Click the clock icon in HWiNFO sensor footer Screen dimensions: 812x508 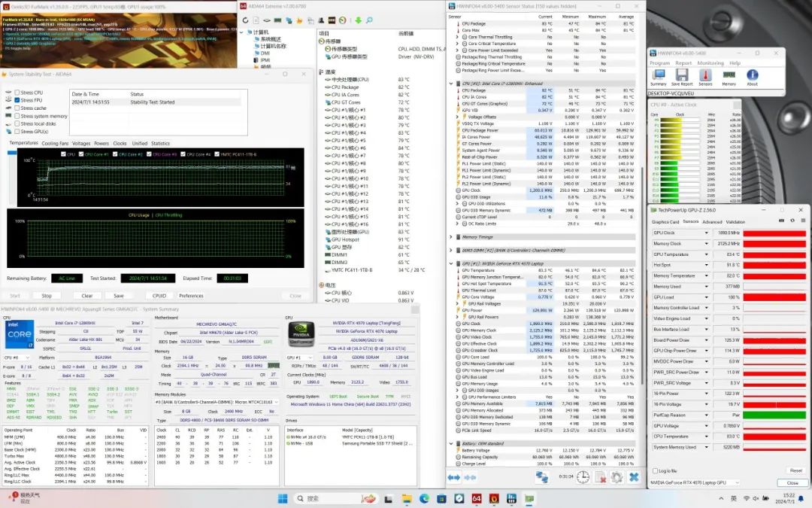(583, 477)
